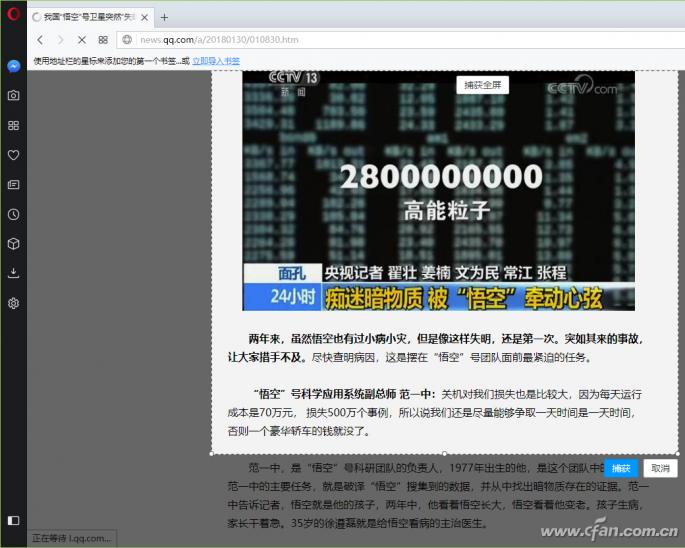Click the text “悟空”号科学应用系统副总师
The image size is (685, 548).
(x=325, y=394)
